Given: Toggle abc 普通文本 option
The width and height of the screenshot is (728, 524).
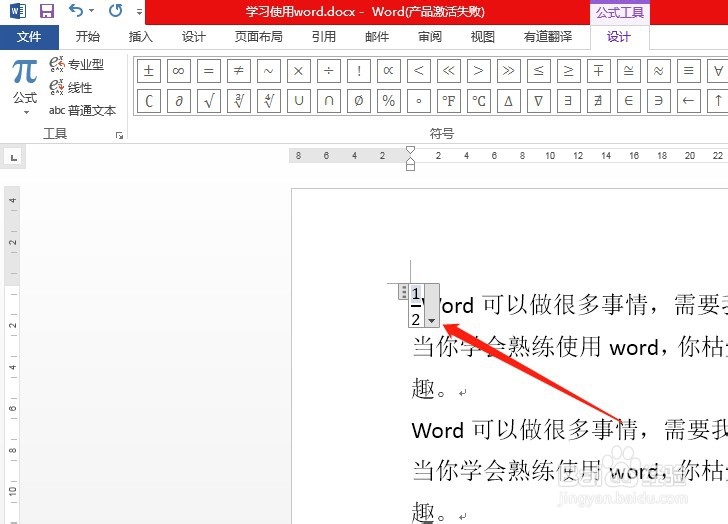Looking at the screenshot, I should click(82, 110).
